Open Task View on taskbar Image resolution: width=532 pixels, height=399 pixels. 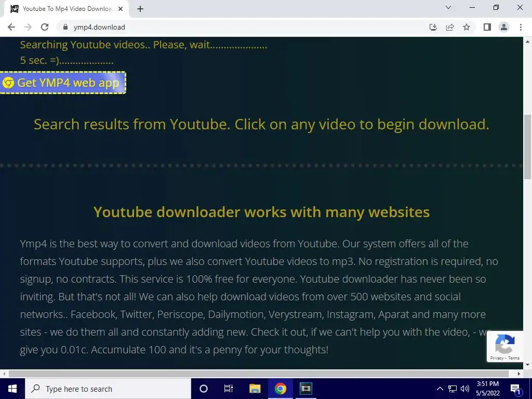point(229,389)
